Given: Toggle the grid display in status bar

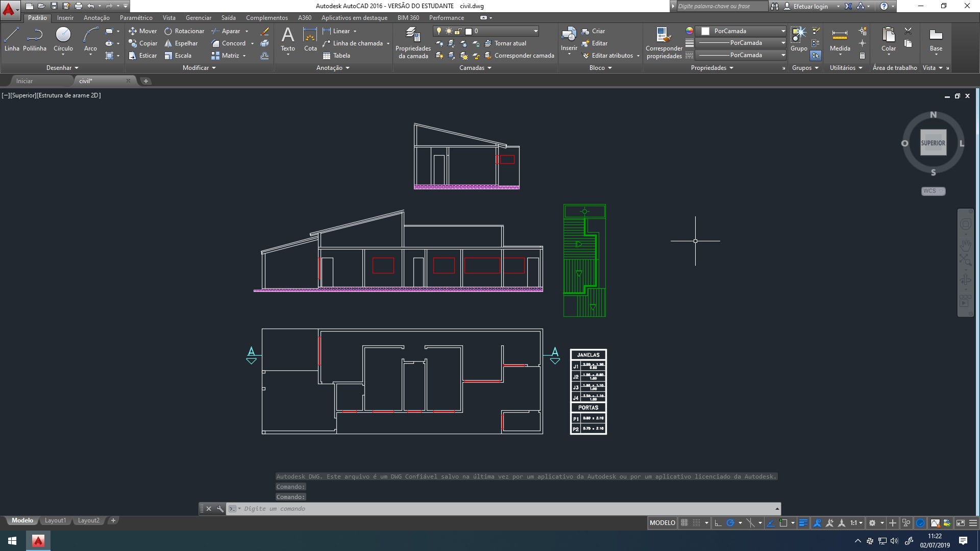Looking at the screenshot, I should point(684,523).
